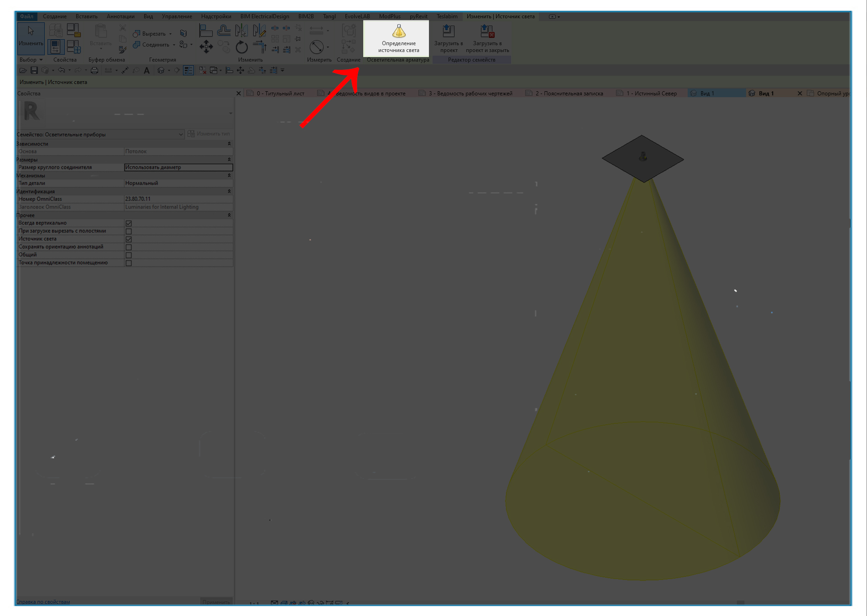Toggle the 'Всегда вертикально' checkbox

tap(129, 224)
